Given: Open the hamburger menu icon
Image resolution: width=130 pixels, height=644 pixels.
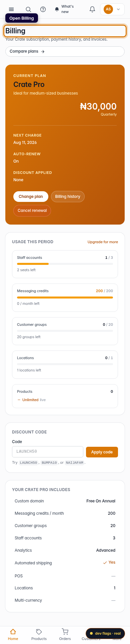Looking at the screenshot, I should (11, 9).
